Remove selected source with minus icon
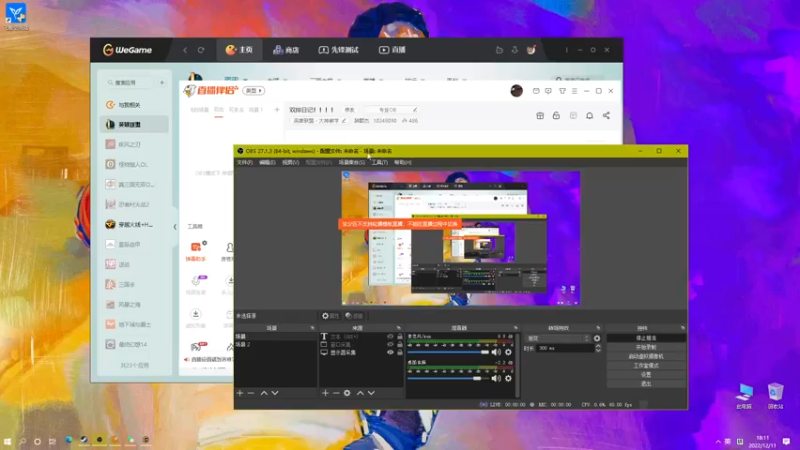Image resolution: width=800 pixels, height=450 pixels. coord(336,393)
